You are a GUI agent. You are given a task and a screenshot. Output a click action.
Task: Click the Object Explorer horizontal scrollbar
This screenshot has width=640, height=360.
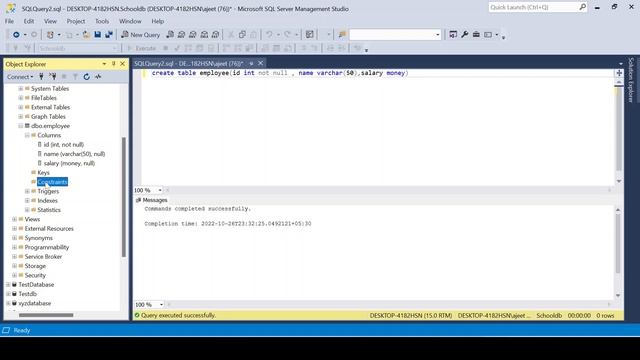click(46, 315)
